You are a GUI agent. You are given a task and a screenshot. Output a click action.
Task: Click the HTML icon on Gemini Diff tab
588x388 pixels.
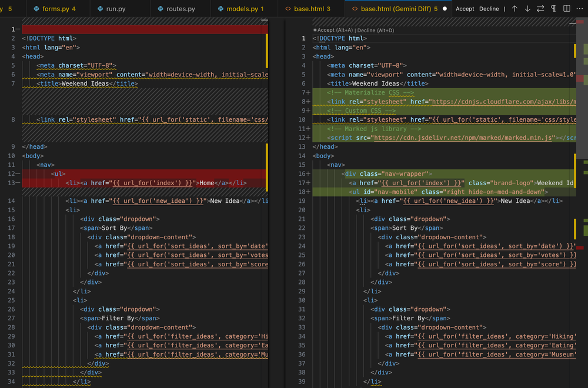[355, 9]
